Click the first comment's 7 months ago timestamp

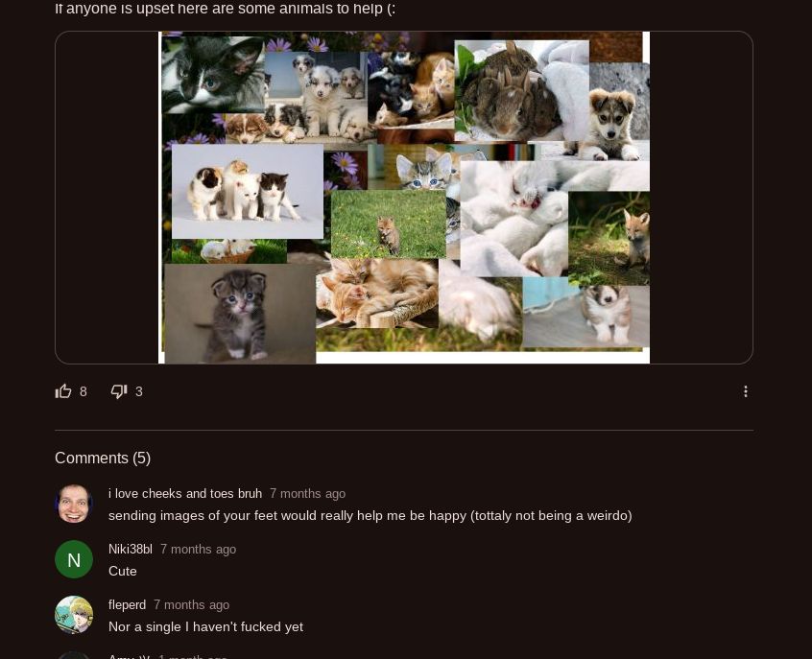point(307,494)
